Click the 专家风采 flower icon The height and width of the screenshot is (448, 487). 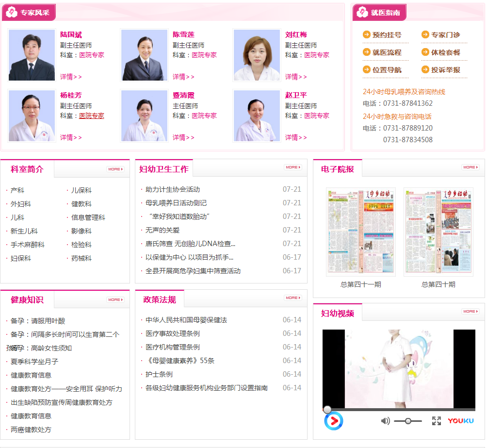click(x=12, y=13)
